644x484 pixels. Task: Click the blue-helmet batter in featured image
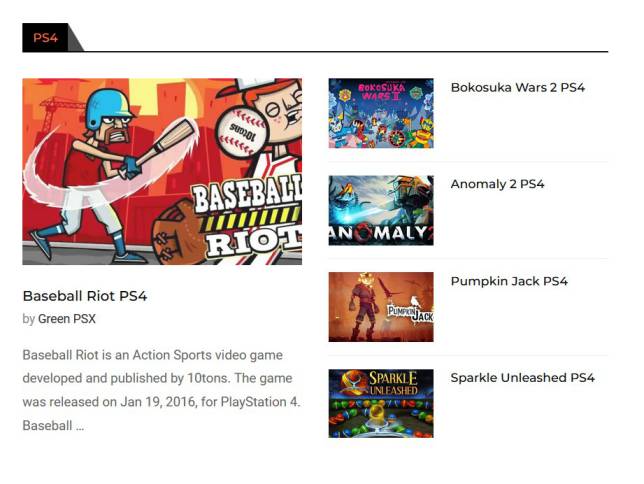(x=99, y=173)
